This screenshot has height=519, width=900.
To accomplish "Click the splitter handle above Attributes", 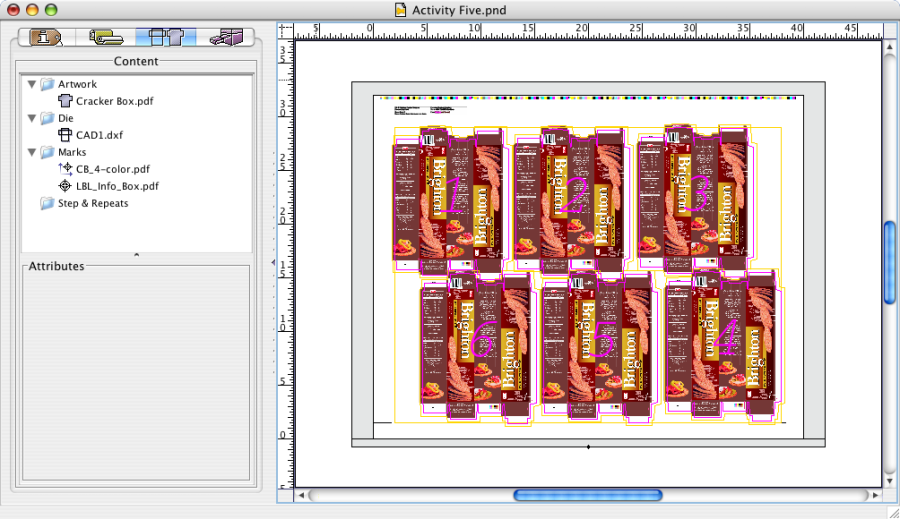I will pos(137,254).
